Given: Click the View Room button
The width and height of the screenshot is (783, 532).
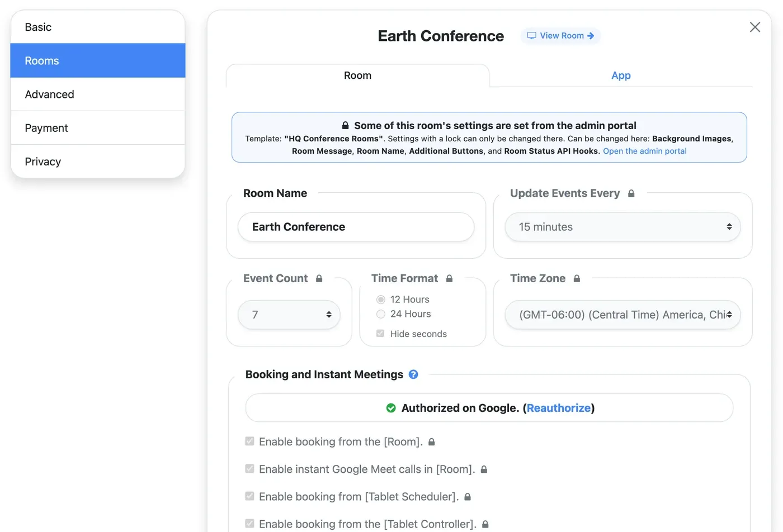Looking at the screenshot, I should pos(561,36).
